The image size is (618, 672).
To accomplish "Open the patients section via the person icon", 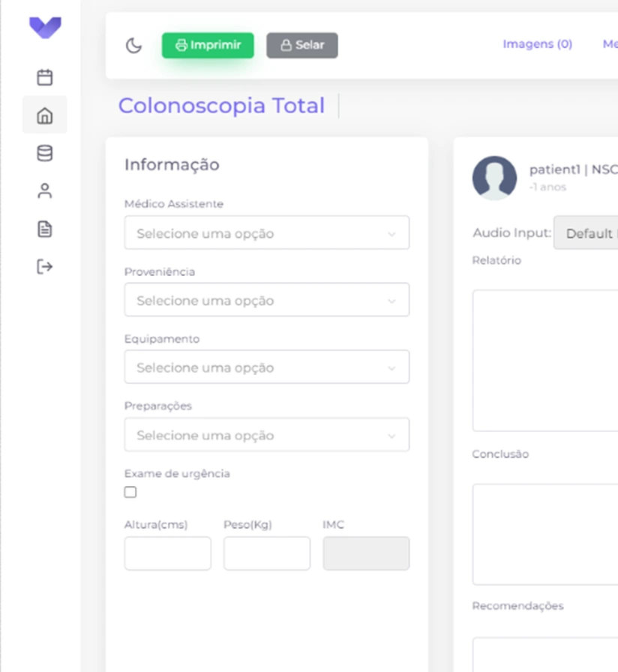I will coord(44,190).
